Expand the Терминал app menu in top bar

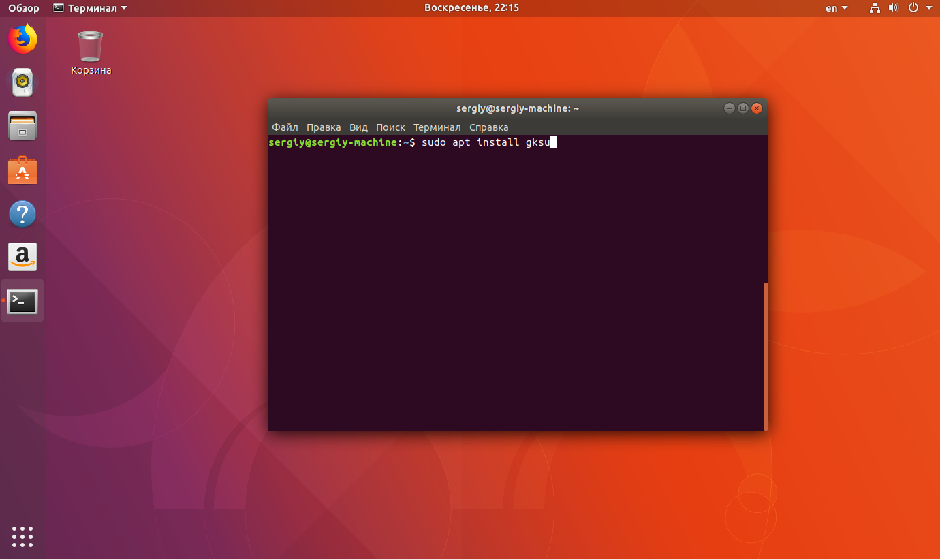90,8
